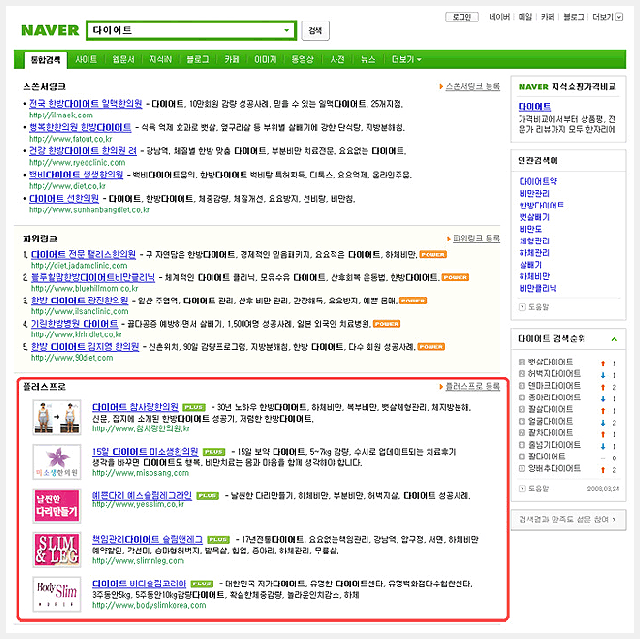Expand the 더보기 dropdown in green tab bar
Viewport: 640px width, 639px height.
coord(407,60)
